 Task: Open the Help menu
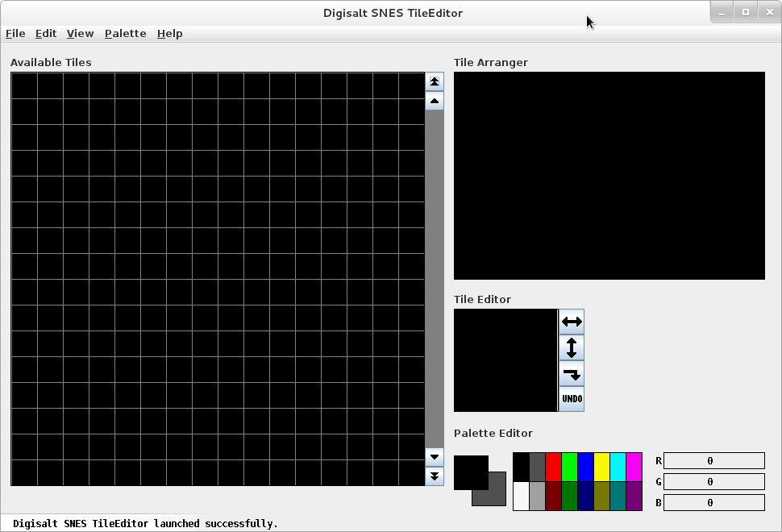(x=169, y=33)
